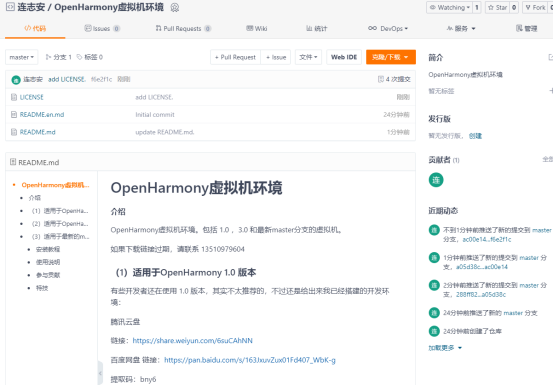Expand 加载更多 recent activity

pyautogui.click(x=445, y=348)
